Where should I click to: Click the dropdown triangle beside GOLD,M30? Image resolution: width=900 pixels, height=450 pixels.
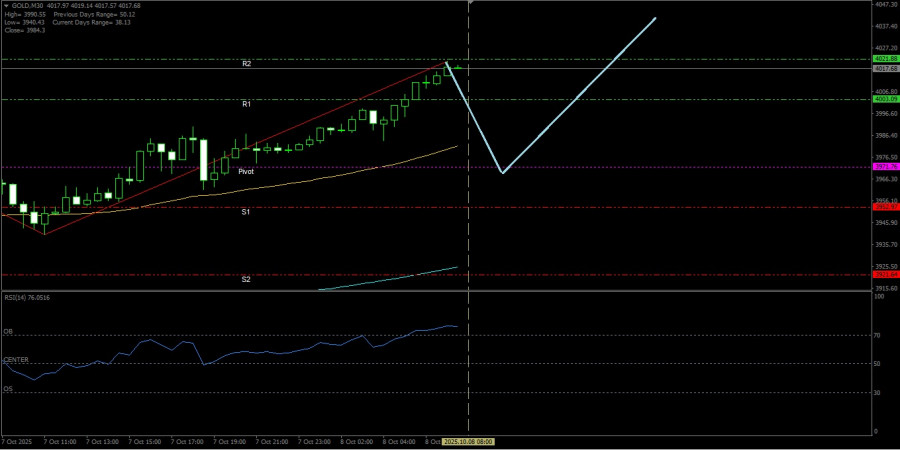[6, 6]
